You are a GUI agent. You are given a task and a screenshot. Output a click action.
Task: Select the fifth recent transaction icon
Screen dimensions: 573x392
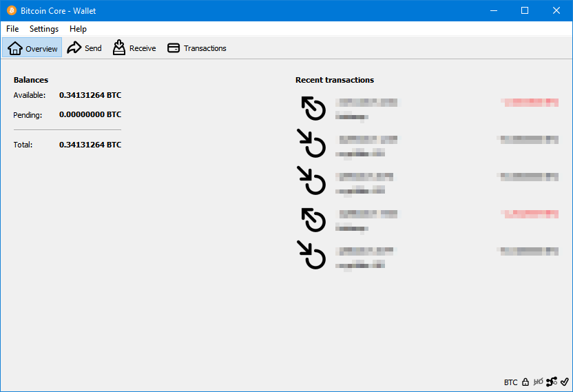pos(311,256)
